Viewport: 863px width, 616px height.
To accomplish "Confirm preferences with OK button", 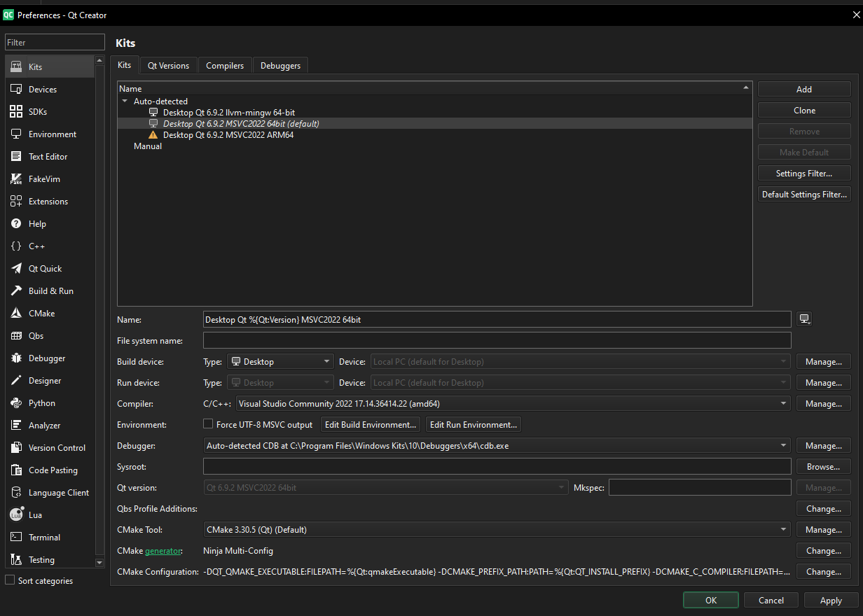I will [711, 600].
